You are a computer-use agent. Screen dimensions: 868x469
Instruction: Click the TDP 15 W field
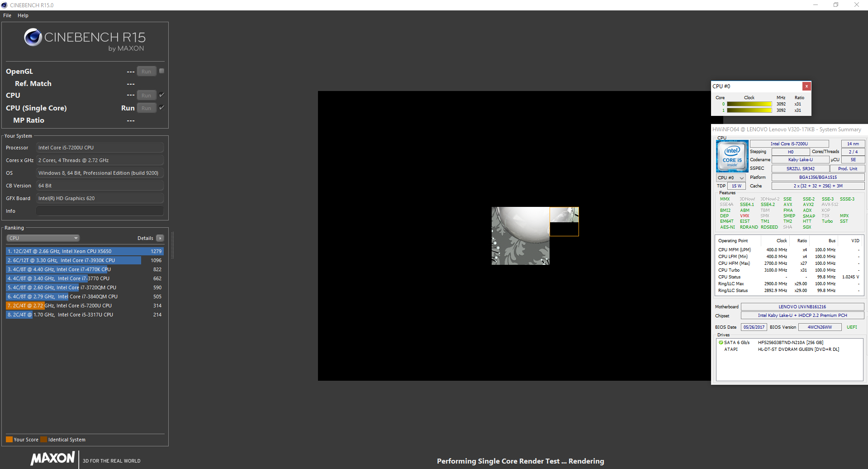click(737, 186)
